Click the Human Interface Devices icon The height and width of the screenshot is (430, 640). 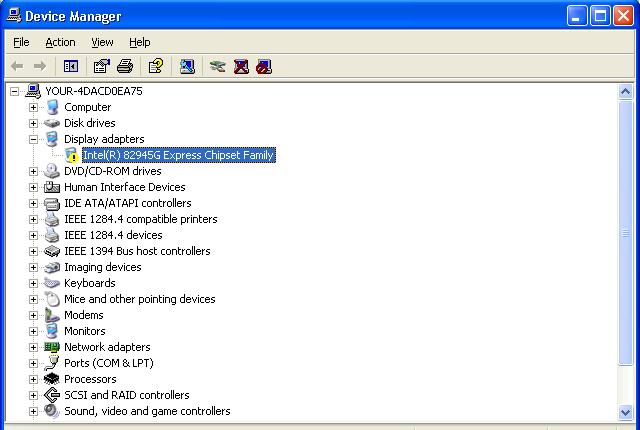52,187
